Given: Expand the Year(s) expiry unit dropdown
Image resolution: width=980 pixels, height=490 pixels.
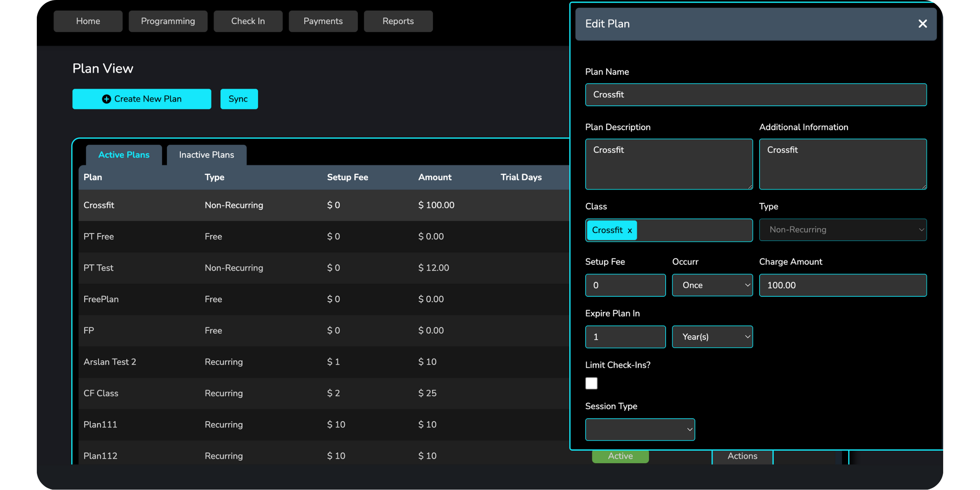Looking at the screenshot, I should click(x=712, y=337).
